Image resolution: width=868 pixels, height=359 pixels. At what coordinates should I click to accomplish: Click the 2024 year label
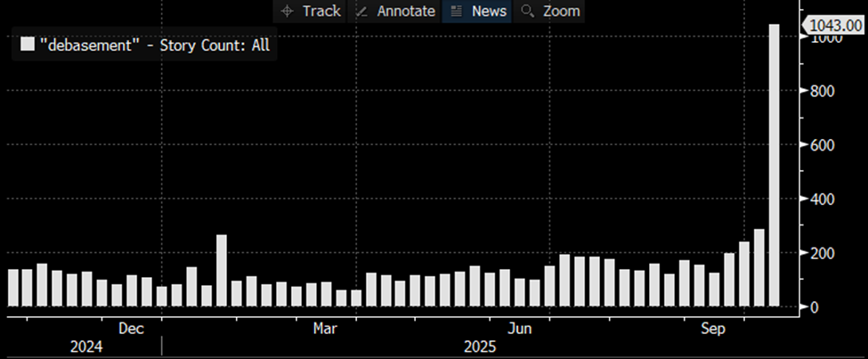87,347
